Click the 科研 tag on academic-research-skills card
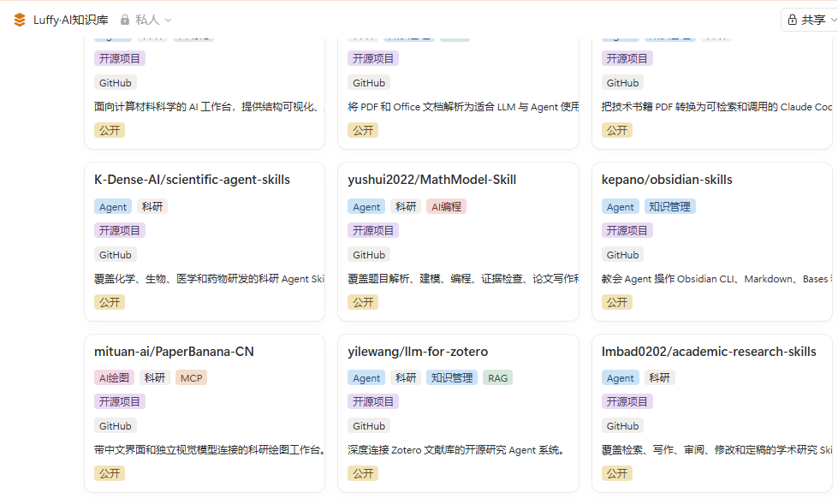838x504 pixels. coord(659,378)
